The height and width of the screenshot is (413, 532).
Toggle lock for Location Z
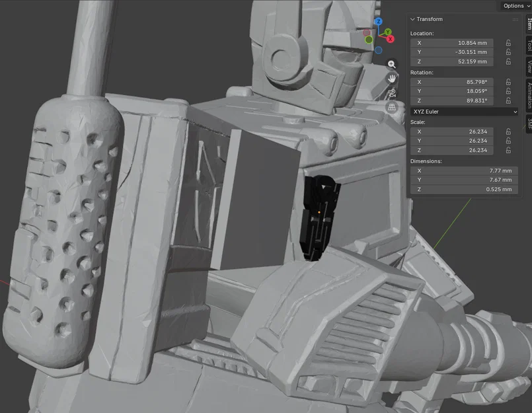(508, 61)
